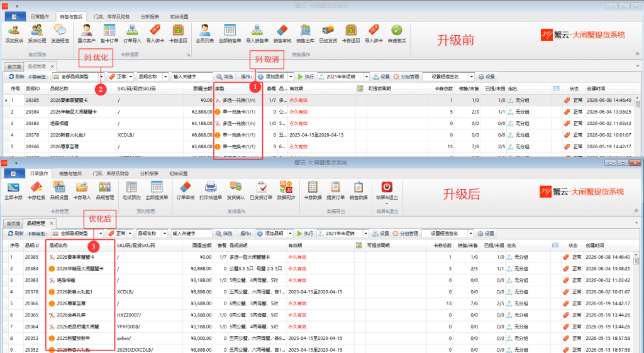Open 首页面 document tab in upper window

click(x=14, y=67)
